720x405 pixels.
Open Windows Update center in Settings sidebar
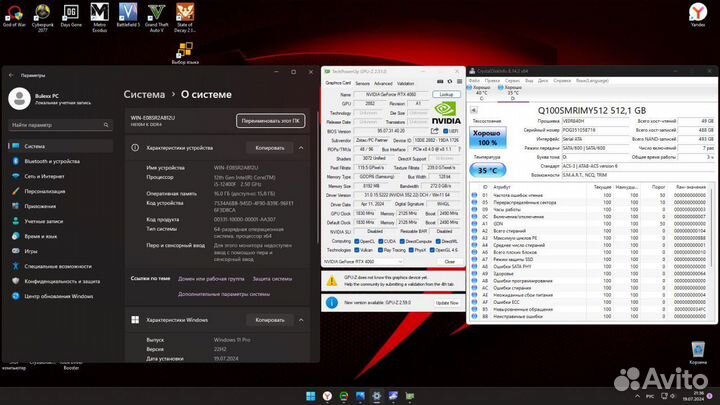pos(60,296)
